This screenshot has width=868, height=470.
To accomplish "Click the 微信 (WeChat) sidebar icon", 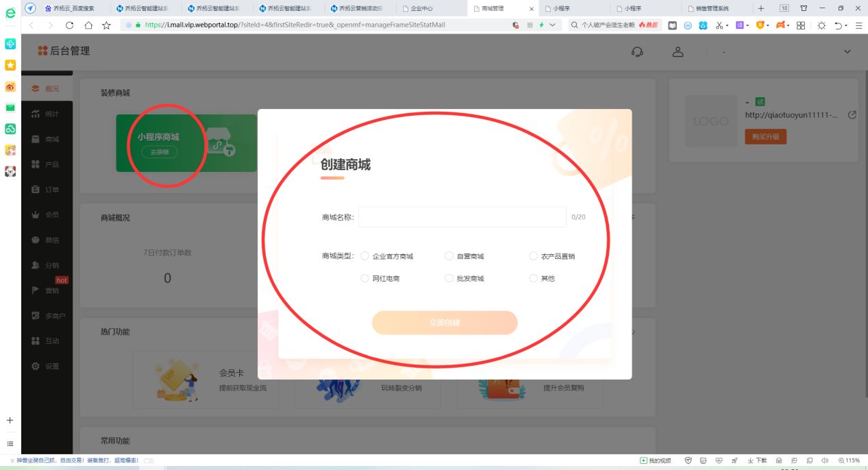I will 47,240.
